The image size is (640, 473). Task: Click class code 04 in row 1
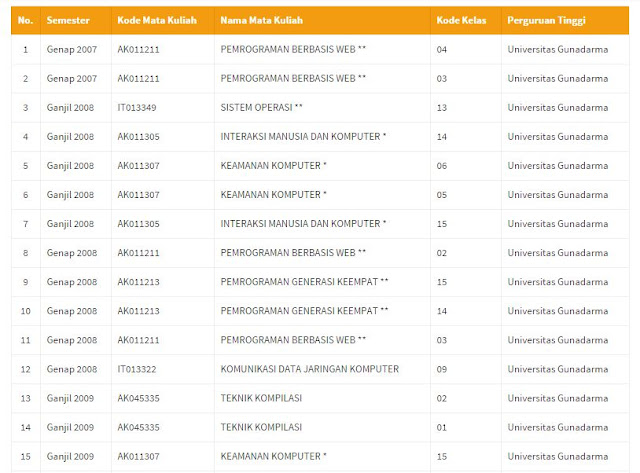pyautogui.click(x=442, y=50)
